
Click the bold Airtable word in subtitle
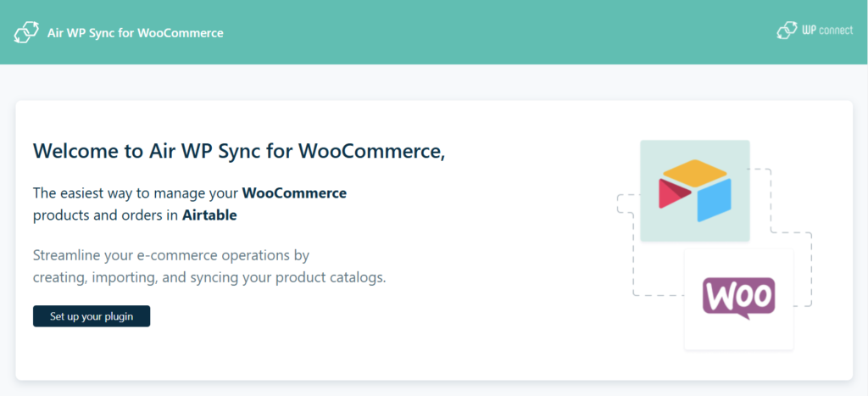(x=209, y=215)
